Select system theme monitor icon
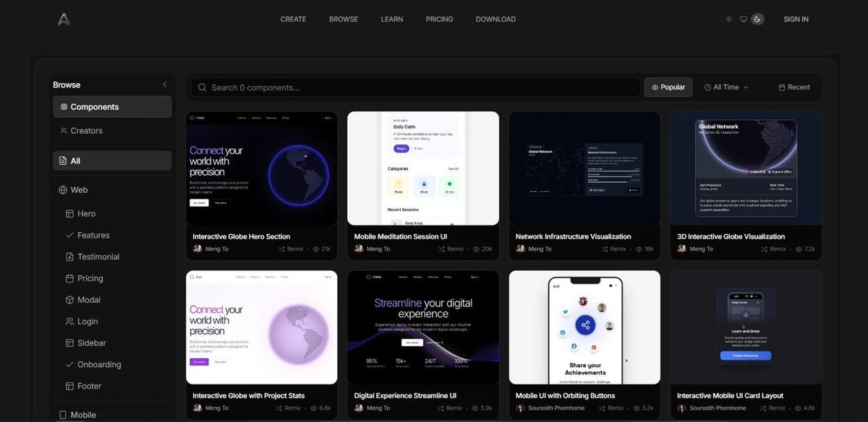Viewport: 868px width, 422px height. tap(743, 20)
